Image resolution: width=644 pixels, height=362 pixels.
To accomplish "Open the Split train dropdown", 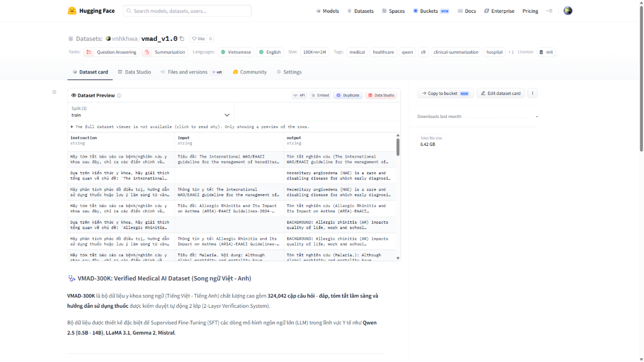I will point(151,112).
